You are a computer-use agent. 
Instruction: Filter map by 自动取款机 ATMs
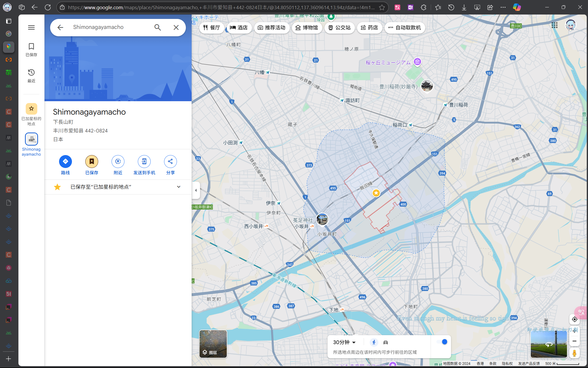coord(405,28)
